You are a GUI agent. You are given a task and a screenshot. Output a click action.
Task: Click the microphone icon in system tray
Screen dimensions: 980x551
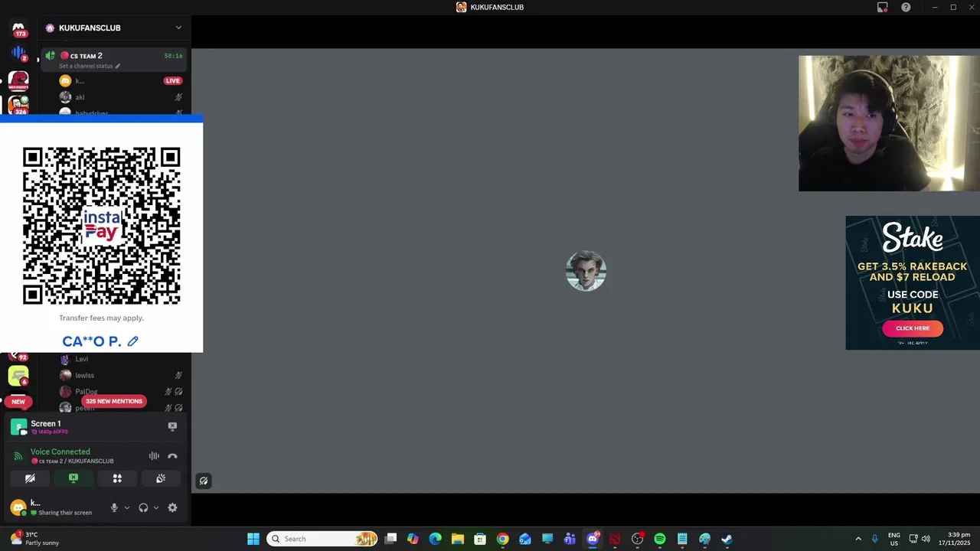point(874,539)
